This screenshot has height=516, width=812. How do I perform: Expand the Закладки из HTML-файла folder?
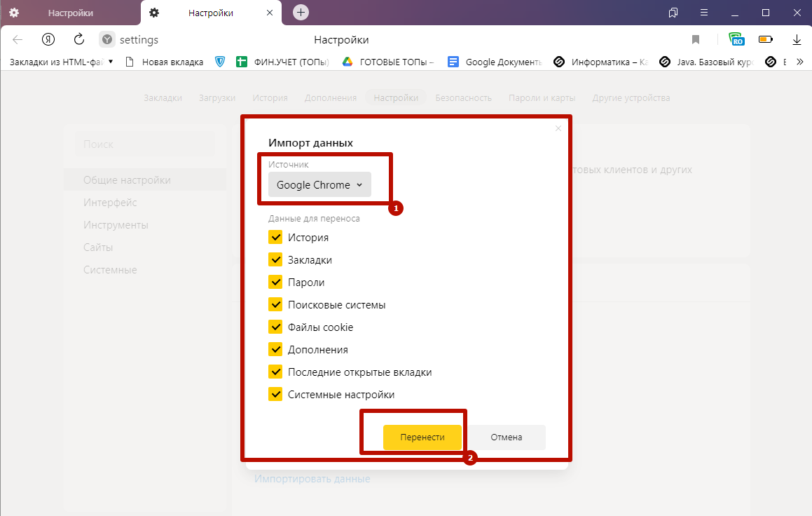click(x=60, y=62)
